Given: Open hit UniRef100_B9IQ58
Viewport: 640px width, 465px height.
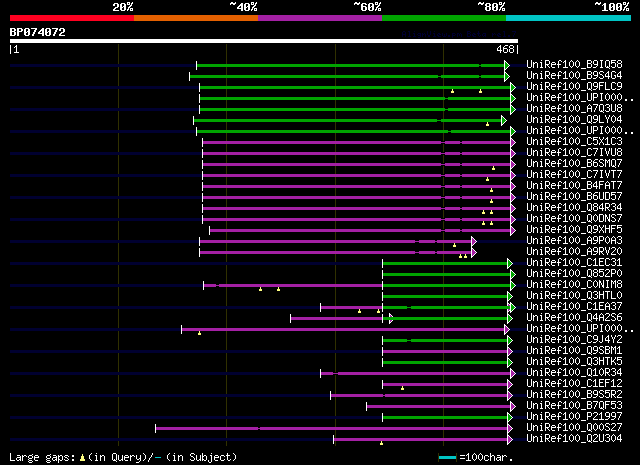Looking at the screenshot, I should coord(574,65).
